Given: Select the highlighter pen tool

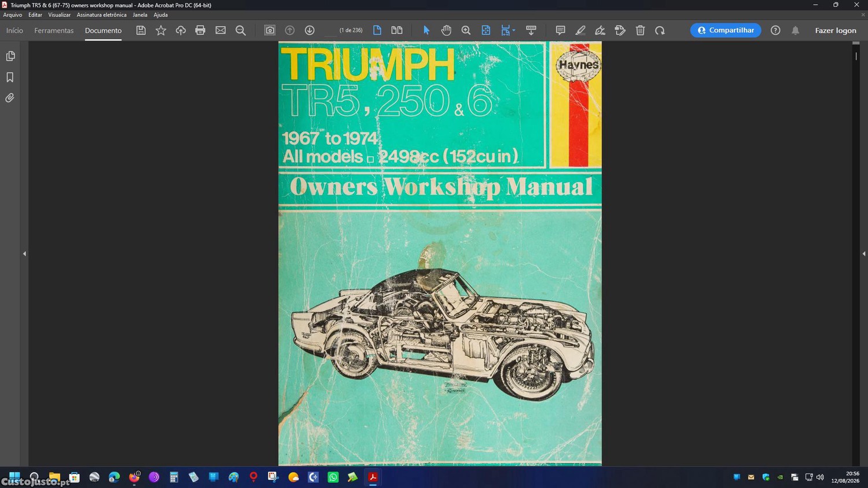Looking at the screenshot, I should (x=580, y=30).
